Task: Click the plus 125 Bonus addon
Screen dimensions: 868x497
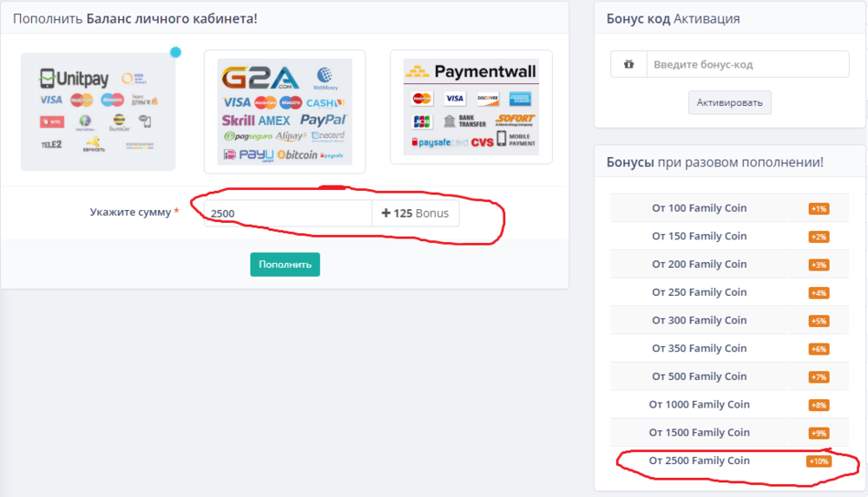Action: point(415,213)
